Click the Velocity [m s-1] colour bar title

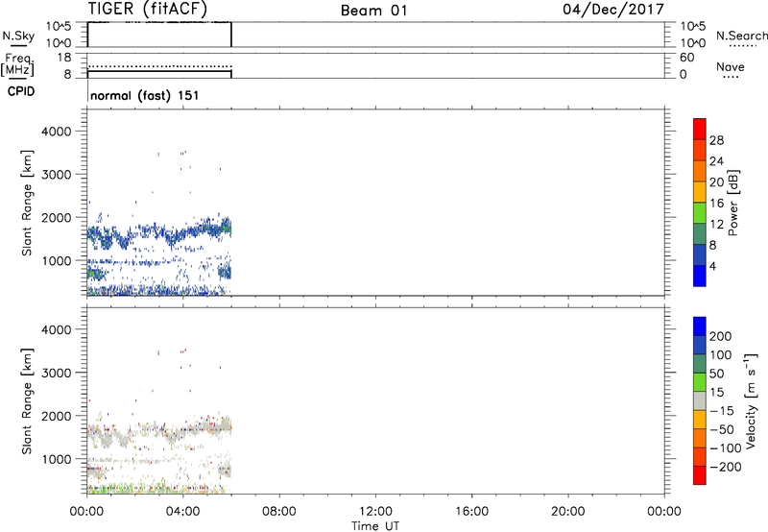click(x=751, y=401)
